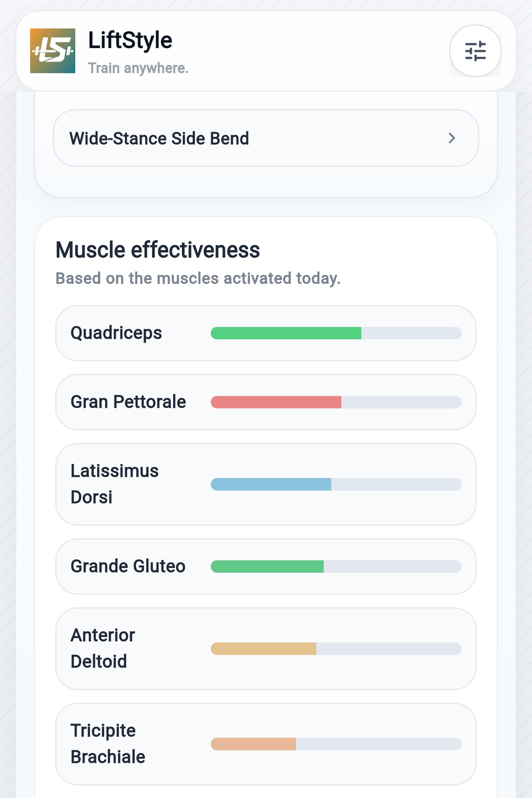This screenshot has height=798, width=532.
Task: Select the Latissimus Dorsi muscle label
Action: point(115,484)
